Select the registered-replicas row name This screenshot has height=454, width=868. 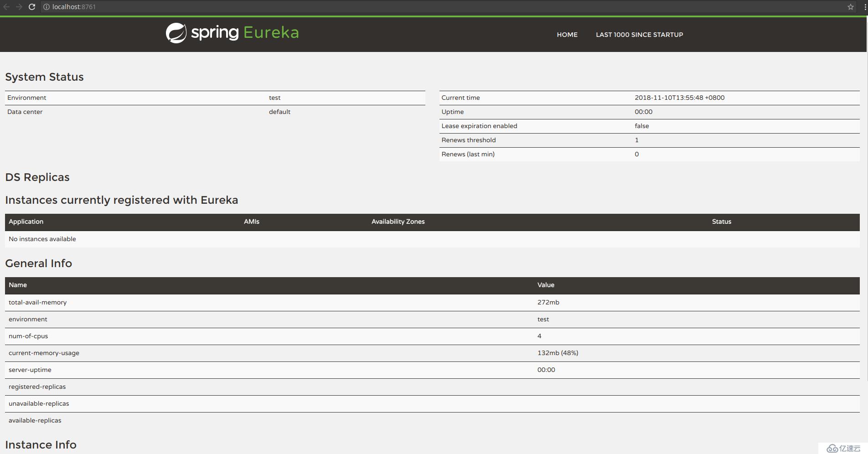(37, 387)
